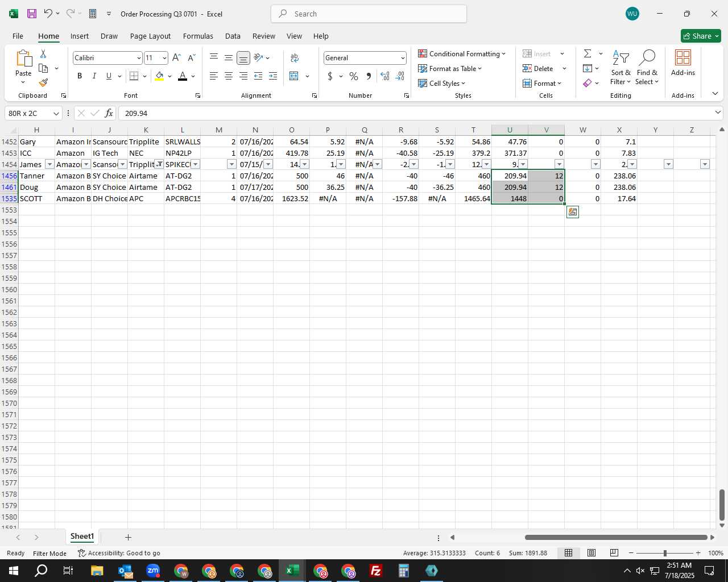Click Increase Font Size icon
The width and height of the screenshot is (728, 582).
[176, 58]
